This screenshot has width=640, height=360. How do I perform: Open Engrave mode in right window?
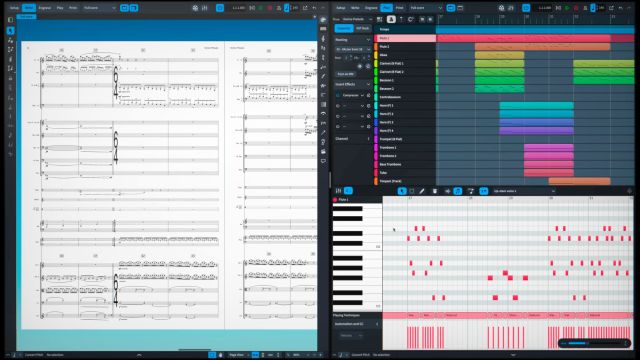371,8
